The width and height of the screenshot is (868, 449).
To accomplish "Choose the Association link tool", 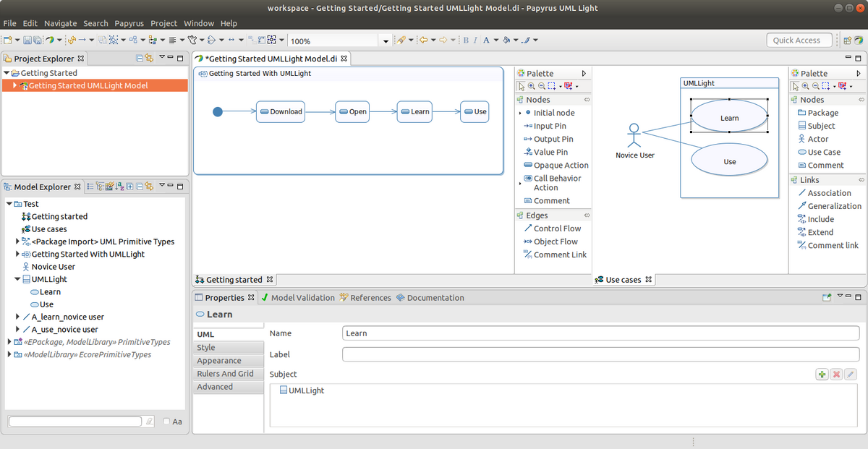I will 828,193.
